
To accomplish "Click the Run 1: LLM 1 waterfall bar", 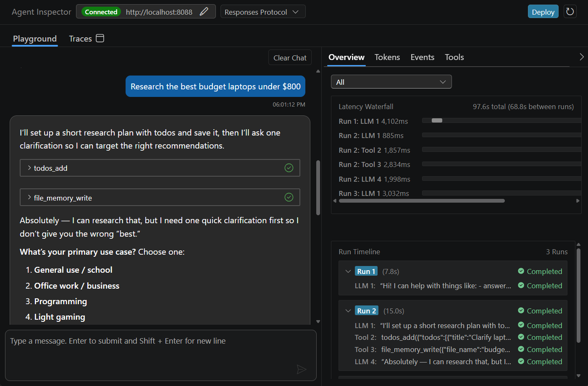I will coord(437,120).
